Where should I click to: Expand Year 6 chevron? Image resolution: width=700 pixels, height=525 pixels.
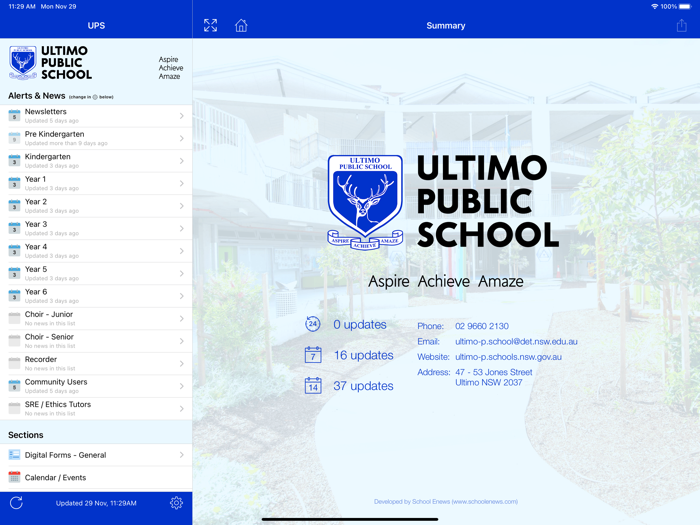[182, 296]
